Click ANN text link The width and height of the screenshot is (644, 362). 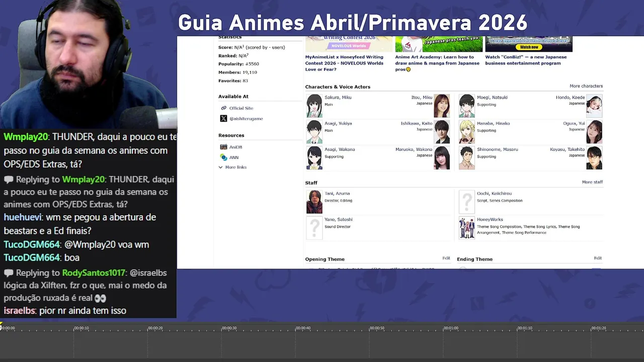(x=234, y=157)
